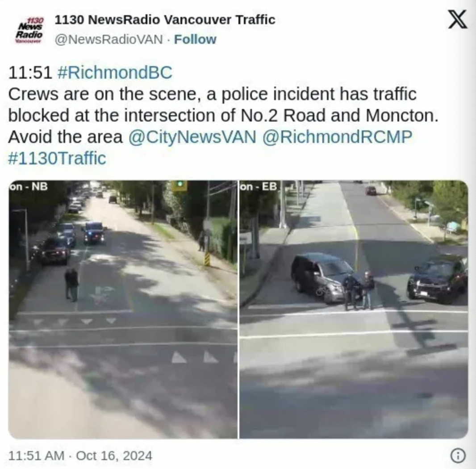Image resolution: width=476 pixels, height=469 pixels.
Task: Click the @NewsRadioVAN handle
Action: pyautogui.click(x=109, y=39)
